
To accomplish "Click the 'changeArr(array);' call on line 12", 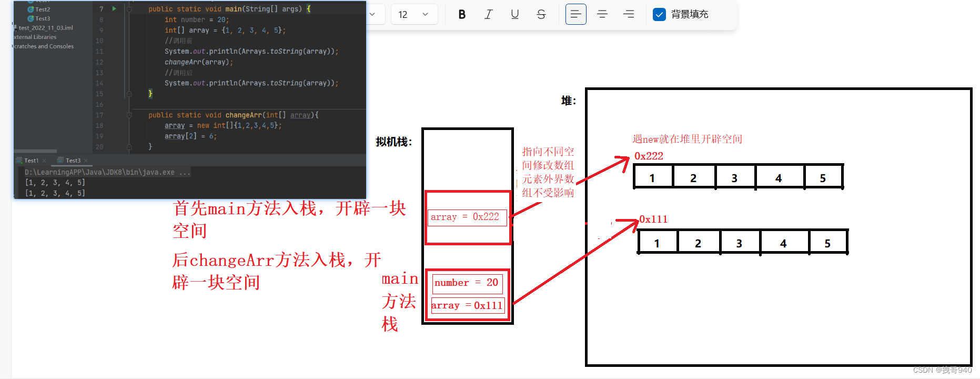I will click(x=198, y=62).
